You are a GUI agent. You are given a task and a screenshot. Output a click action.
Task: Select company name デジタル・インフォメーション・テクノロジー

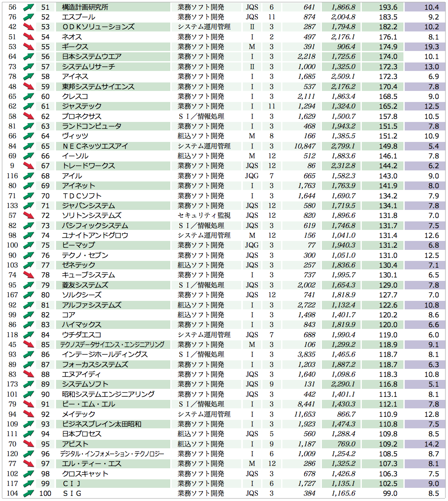(x=112, y=454)
